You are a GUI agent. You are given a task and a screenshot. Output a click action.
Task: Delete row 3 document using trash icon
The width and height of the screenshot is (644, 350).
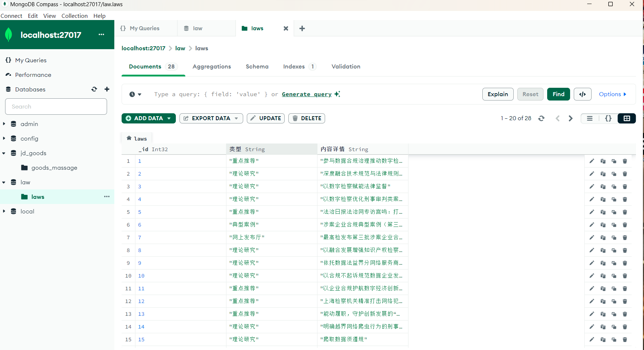tap(625, 186)
